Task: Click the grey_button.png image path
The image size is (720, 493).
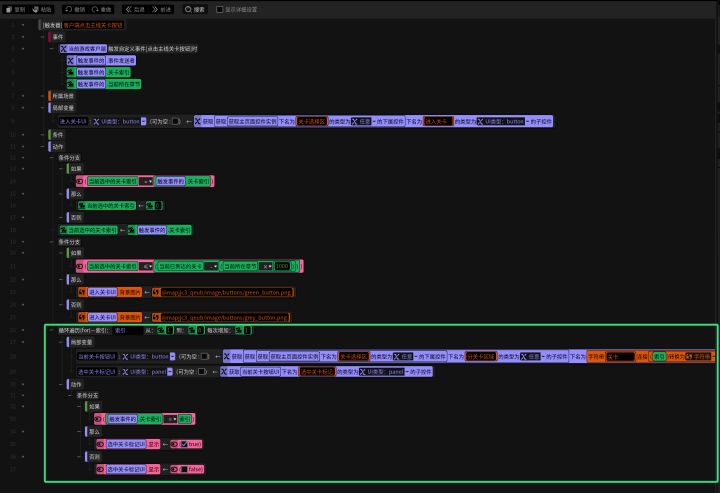Action: (227, 317)
